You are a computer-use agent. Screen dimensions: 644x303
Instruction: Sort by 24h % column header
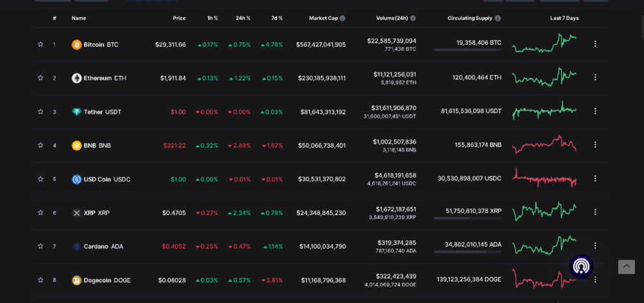click(243, 18)
